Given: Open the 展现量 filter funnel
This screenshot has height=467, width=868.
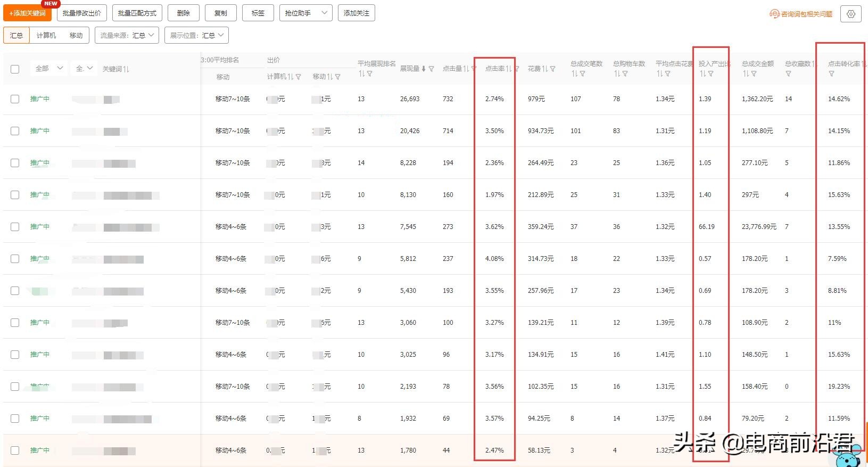Looking at the screenshot, I should 431,69.
